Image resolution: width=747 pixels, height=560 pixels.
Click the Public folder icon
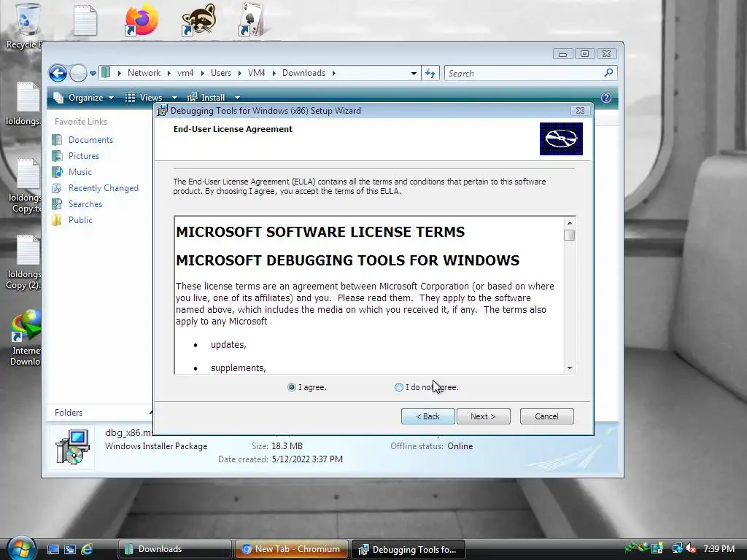tap(57, 220)
